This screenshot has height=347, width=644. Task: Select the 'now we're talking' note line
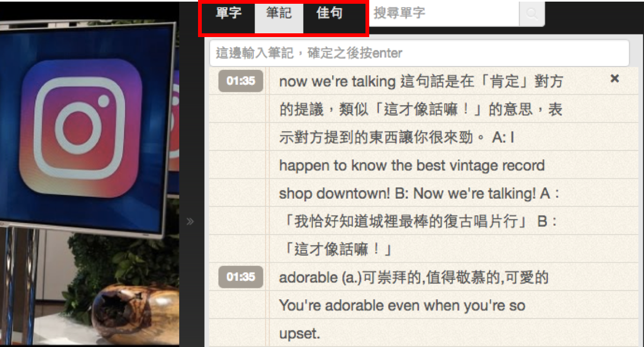421,82
